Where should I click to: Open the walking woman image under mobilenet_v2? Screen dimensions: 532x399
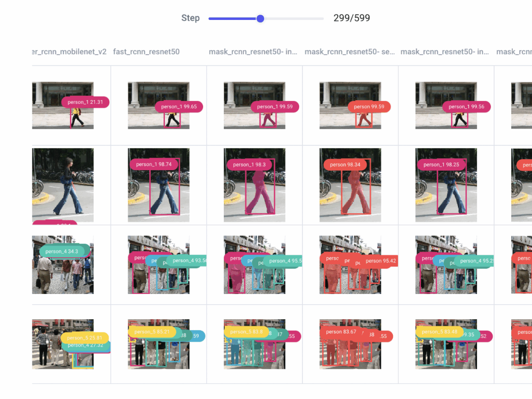[63, 185]
